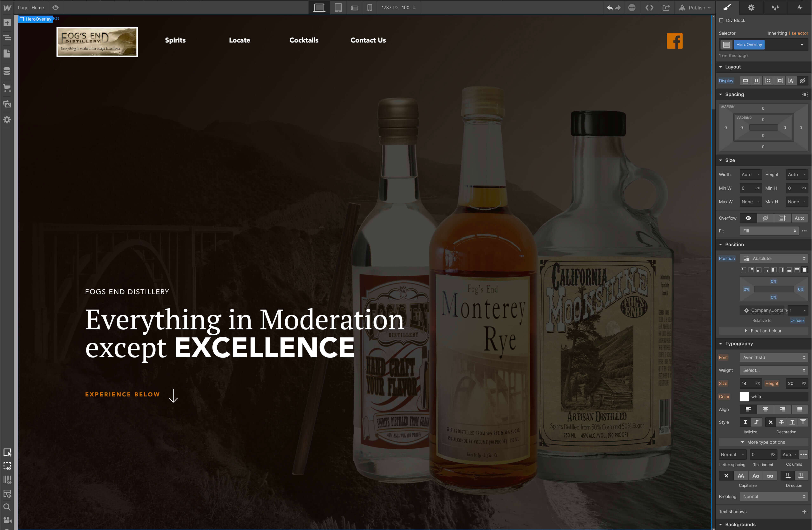Open the CMS Collections panel
Image resolution: width=812 pixels, height=530 pixels.
click(x=7, y=71)
